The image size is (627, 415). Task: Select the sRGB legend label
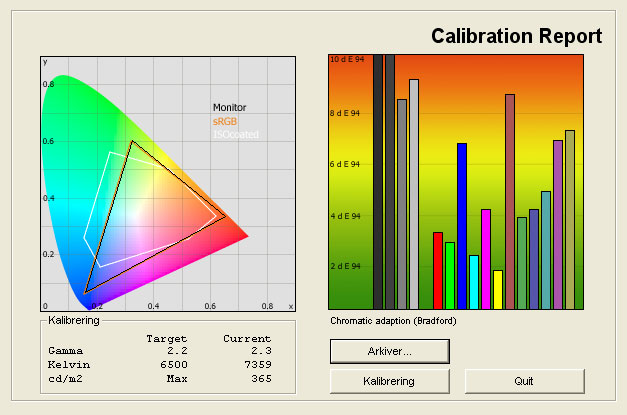(225, 121)
